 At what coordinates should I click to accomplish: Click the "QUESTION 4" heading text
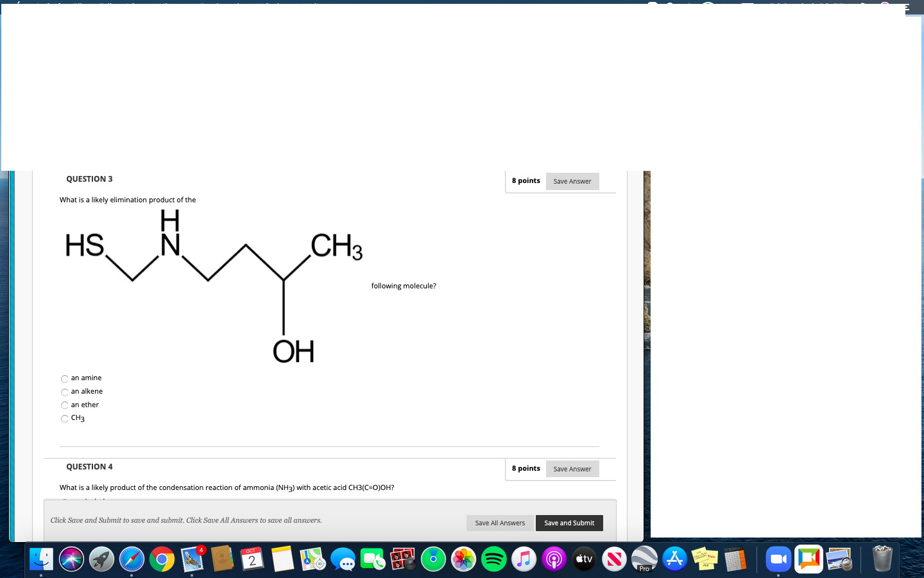coord(89,467)
